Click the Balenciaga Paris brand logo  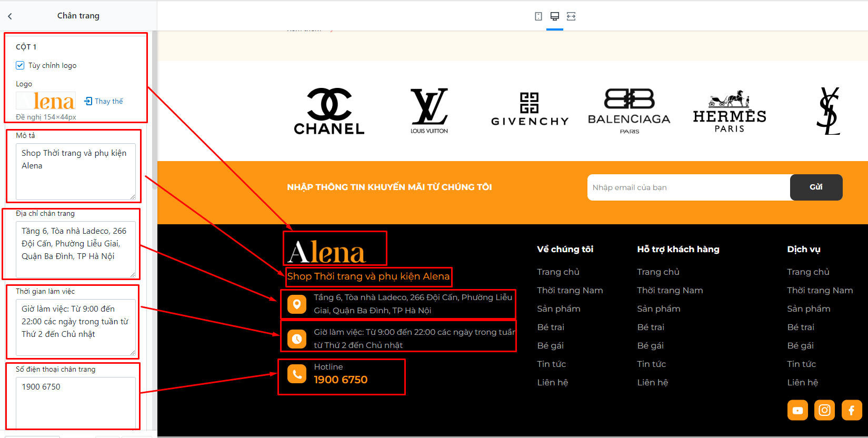point(629,111)
